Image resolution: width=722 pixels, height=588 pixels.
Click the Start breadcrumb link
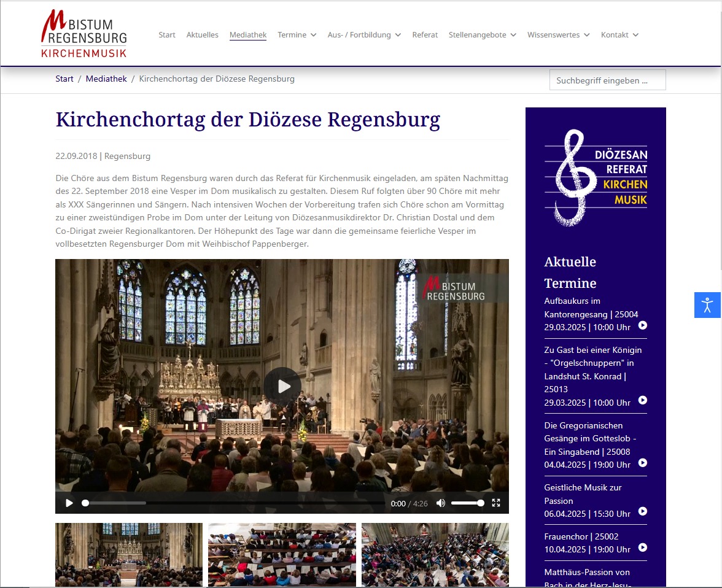[x=64, y=79]
